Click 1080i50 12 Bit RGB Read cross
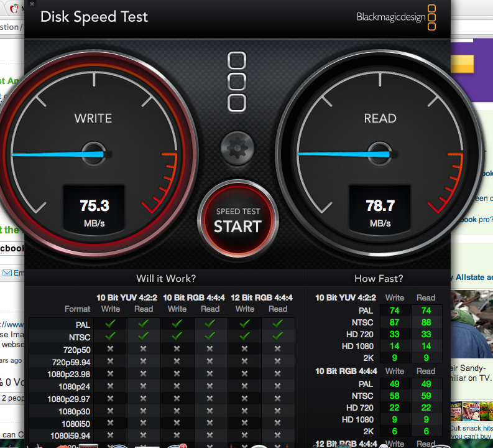This screenshot has width=493, height=448. (x=278, y=423)
